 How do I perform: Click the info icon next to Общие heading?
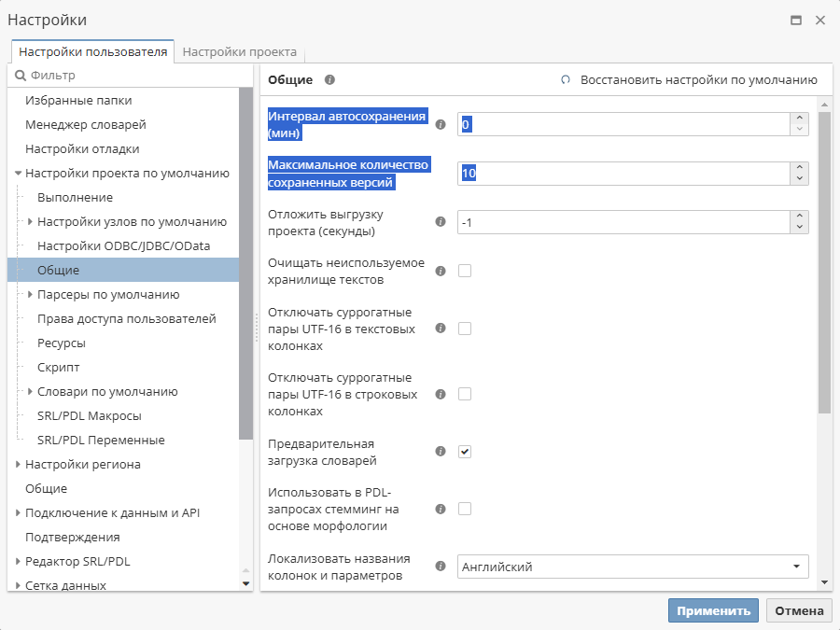pos(329,79)
